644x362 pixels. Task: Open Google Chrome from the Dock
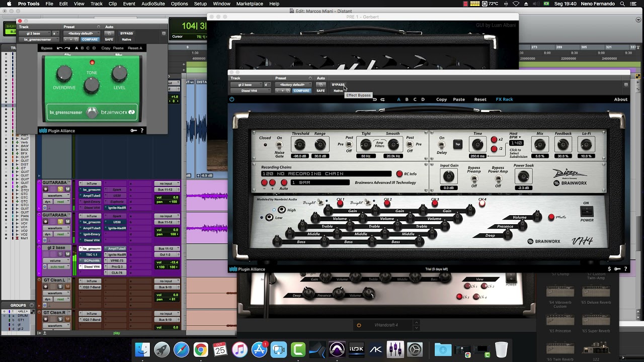tap(201, 349)
